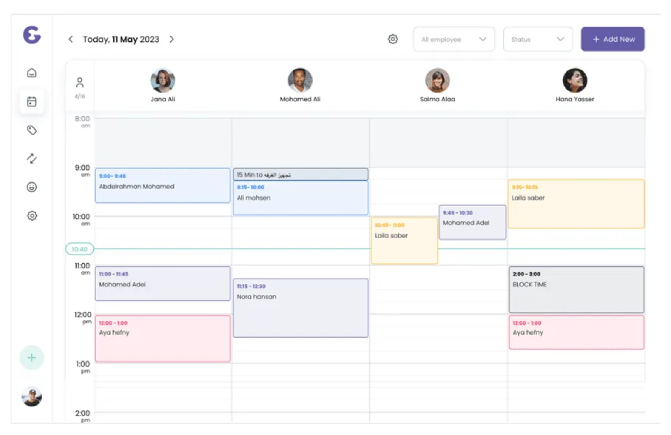
Task: Select Jana Ali's employee avatar
Action: coord(163,80)
